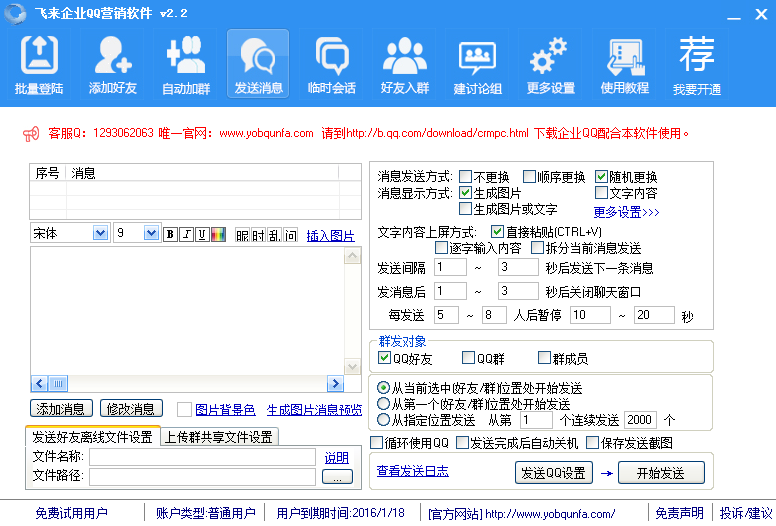Open the 建讨论组 discussion group tool
Screen dimensions: 776x526
477,65
